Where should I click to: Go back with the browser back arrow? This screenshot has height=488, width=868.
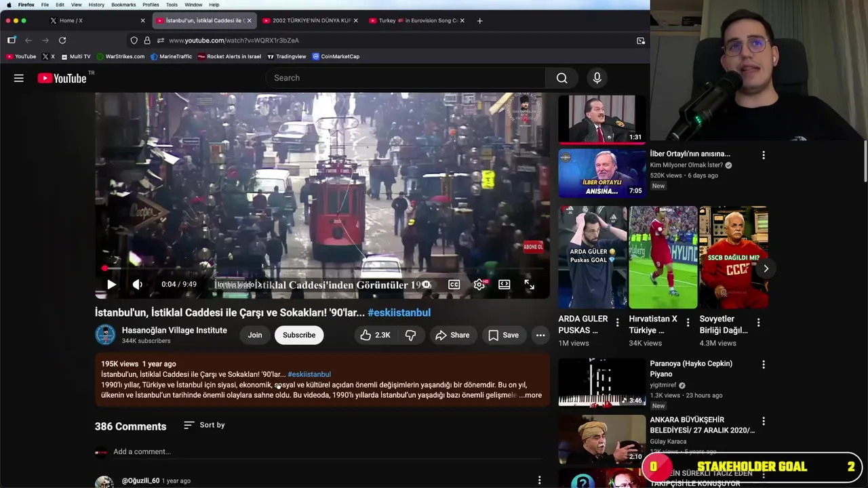tap(28, 41)
